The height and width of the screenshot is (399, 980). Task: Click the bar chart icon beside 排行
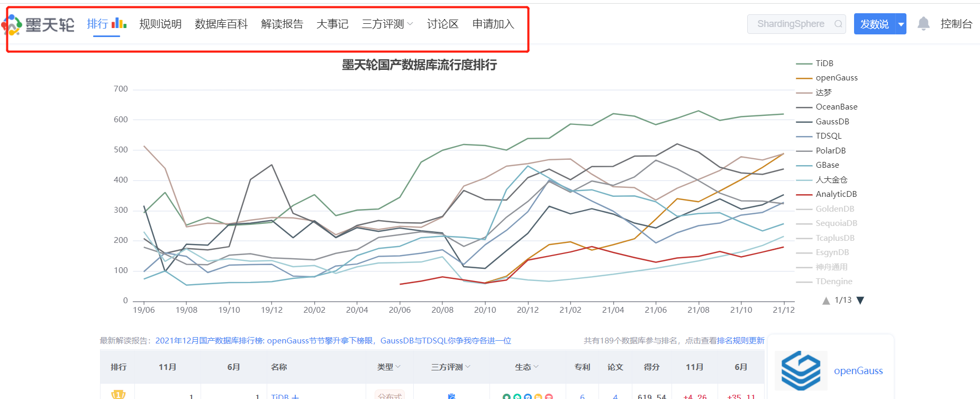coord(119,23)
